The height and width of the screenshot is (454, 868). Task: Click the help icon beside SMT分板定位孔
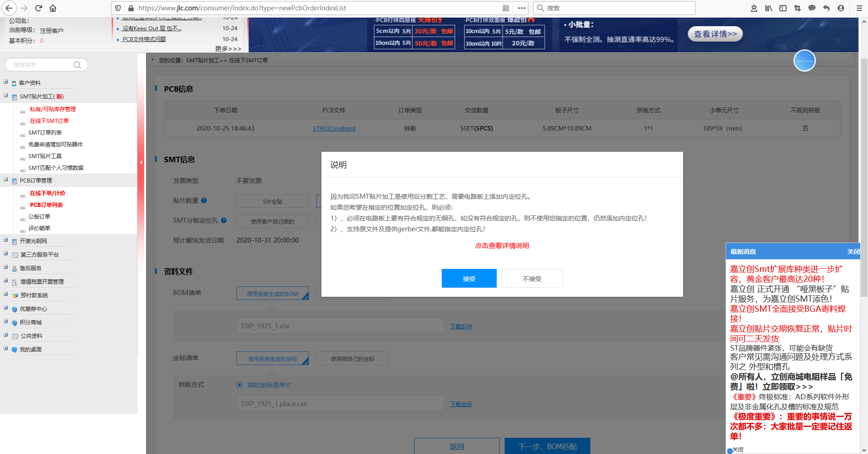click(x=224, y=220)
